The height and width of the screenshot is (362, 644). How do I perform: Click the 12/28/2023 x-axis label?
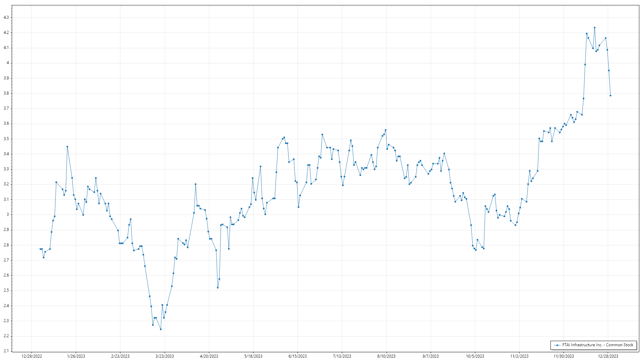click(x=608, y=356)
